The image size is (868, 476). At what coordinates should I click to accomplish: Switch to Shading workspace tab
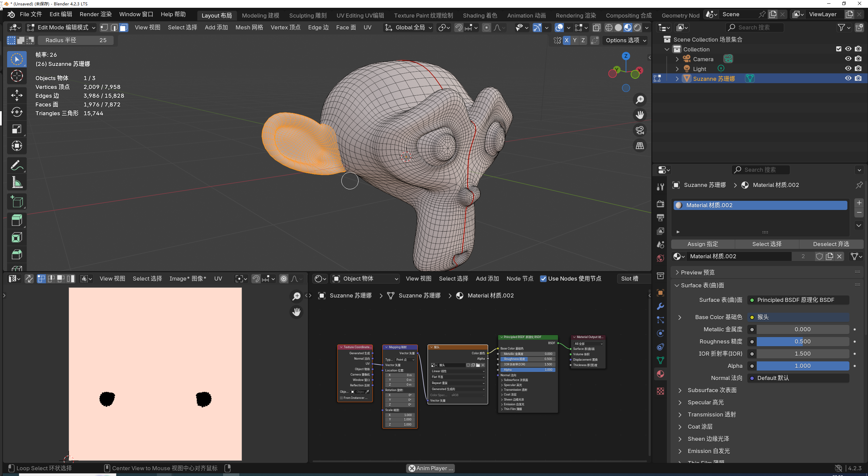pos(480,16)
